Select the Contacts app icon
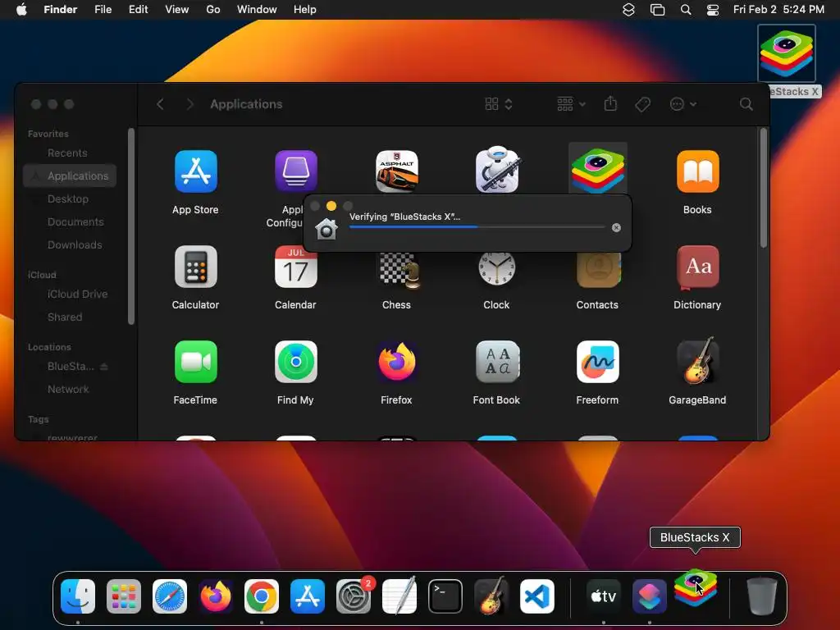Viewport: 840px width, 630px height. (x=598, y=269)
